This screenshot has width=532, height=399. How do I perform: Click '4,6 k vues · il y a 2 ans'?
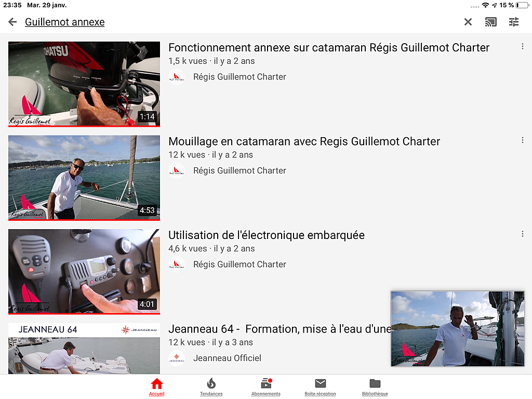212,249
